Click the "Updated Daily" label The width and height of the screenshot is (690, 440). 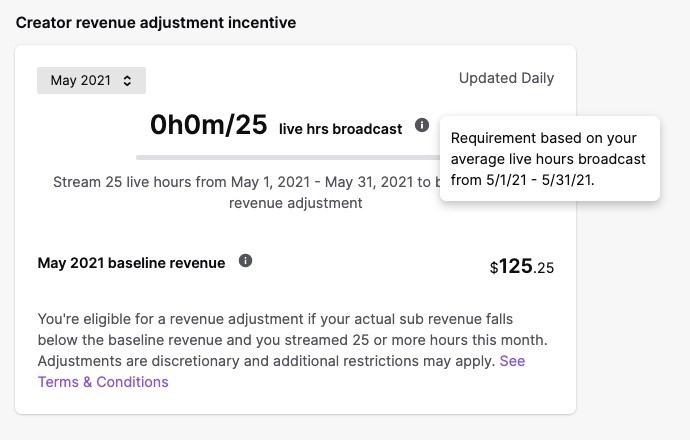pos(506,78)
